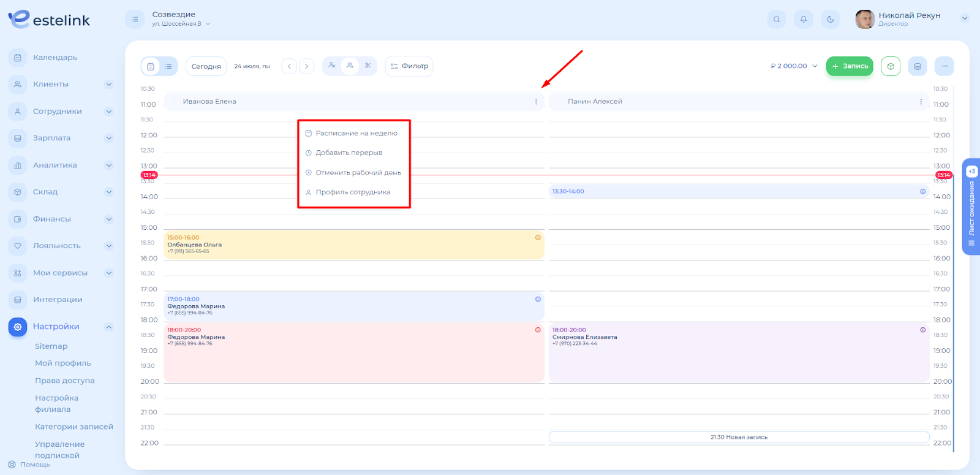Click the Сегодня button

click(x=206, y=66)
